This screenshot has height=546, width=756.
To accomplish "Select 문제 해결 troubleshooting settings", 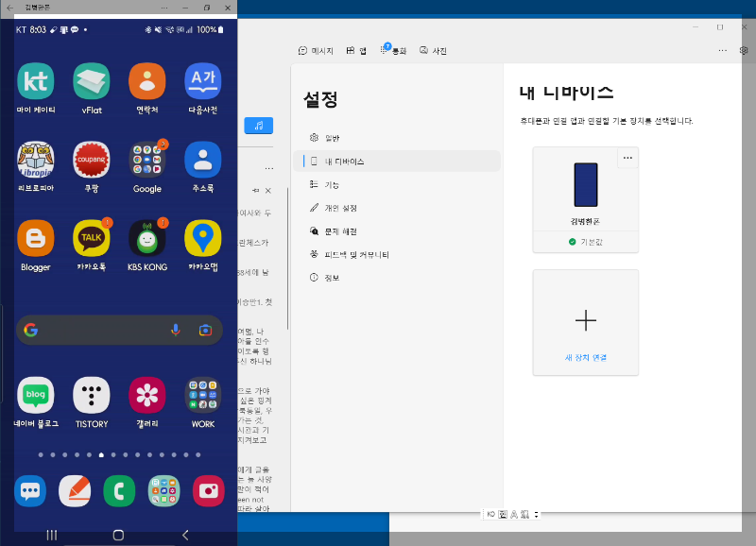I will coord(397,231).
